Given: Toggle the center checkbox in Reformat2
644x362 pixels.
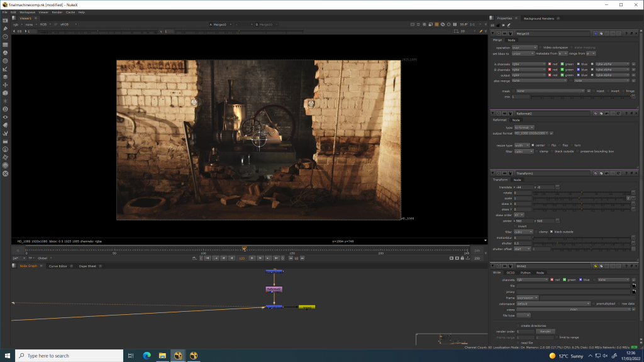Looking at the screenshot, I should click(533, 145).
